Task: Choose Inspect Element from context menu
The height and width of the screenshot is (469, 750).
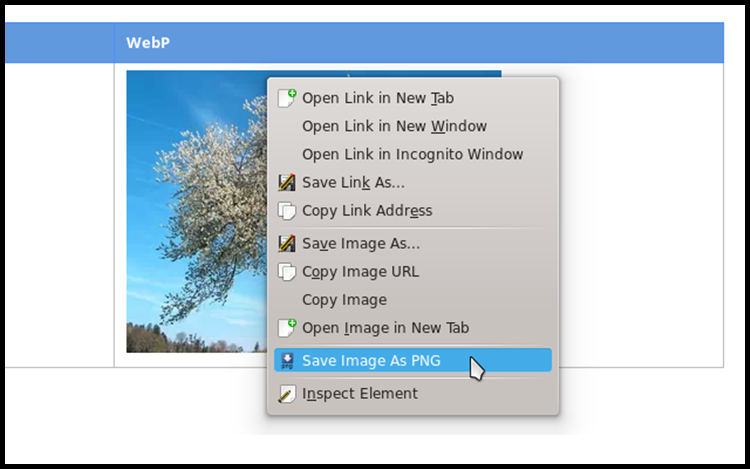Action: 413,393
